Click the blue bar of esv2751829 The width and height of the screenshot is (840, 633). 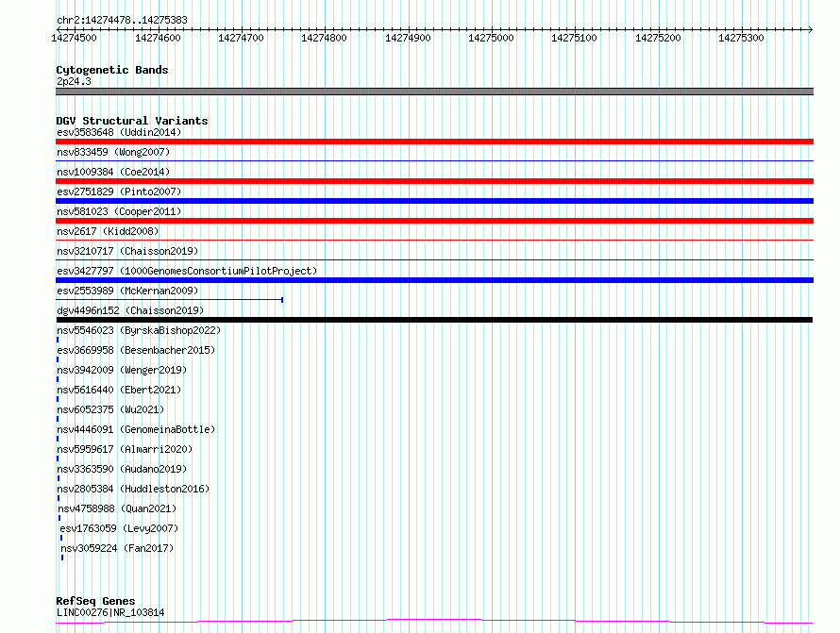click(x=434, y=201)
